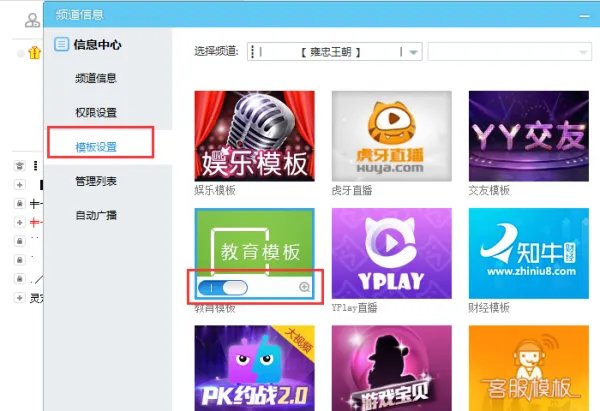600x411 pixels.
Task: Click the 信息中心 list icon
Action: (x=61, y=44)
